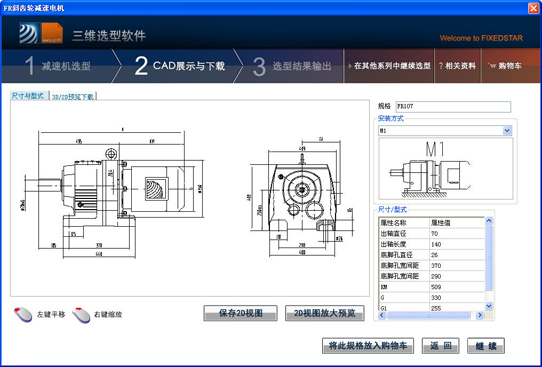The image size is (542, 367).
Task: Go to step 3 选型结果输出
Action: tap(292, 66)
